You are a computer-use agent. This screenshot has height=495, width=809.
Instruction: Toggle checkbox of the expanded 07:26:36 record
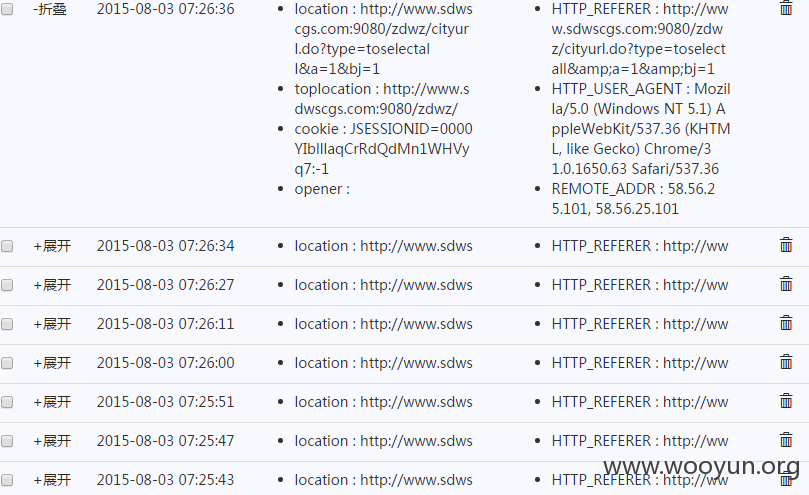[x=7, y=9]
